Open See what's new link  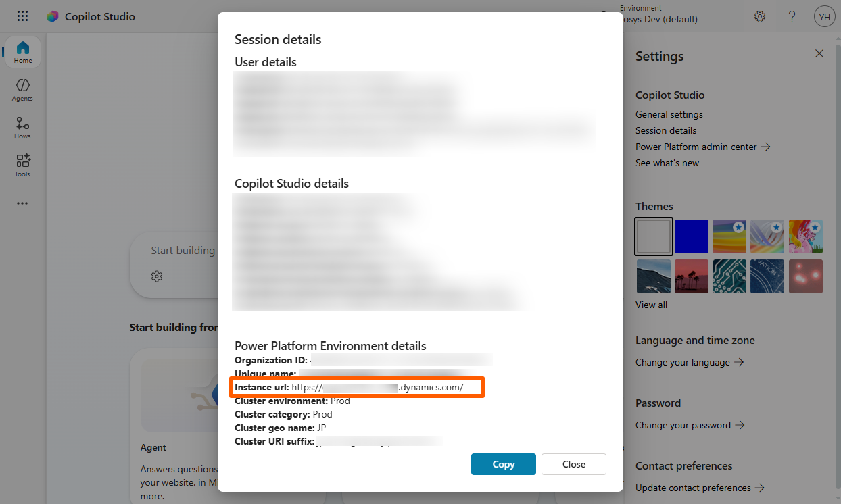click(x=667, y=163)
